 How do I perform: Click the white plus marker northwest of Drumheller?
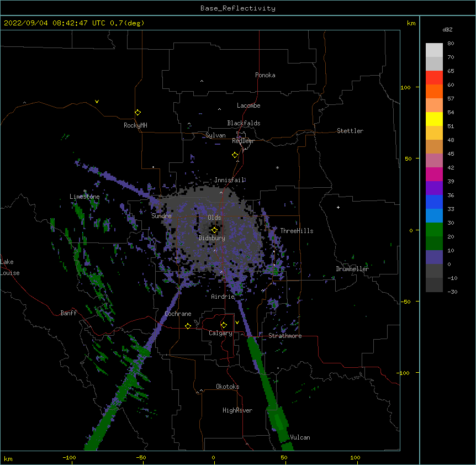tap(338, 207)
